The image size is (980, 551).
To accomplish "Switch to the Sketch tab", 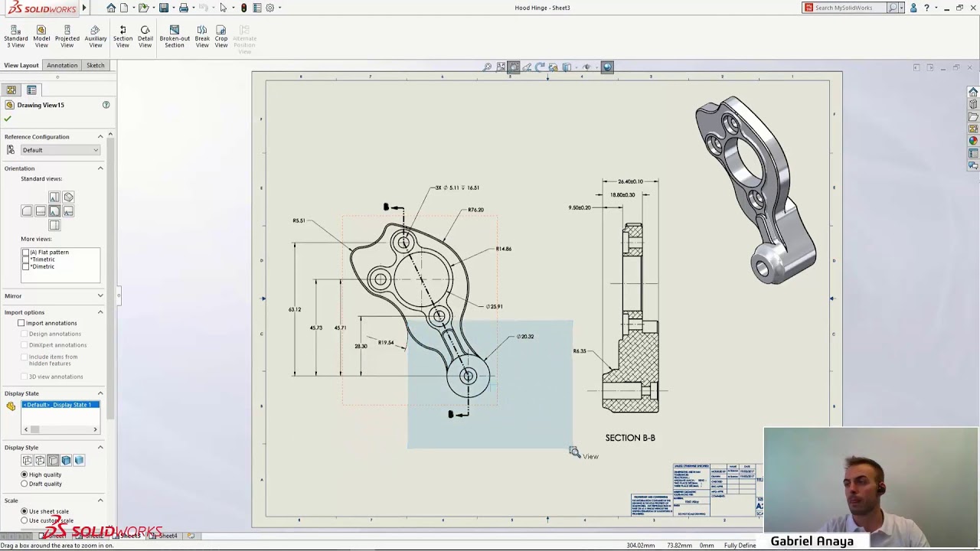I will pyautogui.click(x=95, y=65).
